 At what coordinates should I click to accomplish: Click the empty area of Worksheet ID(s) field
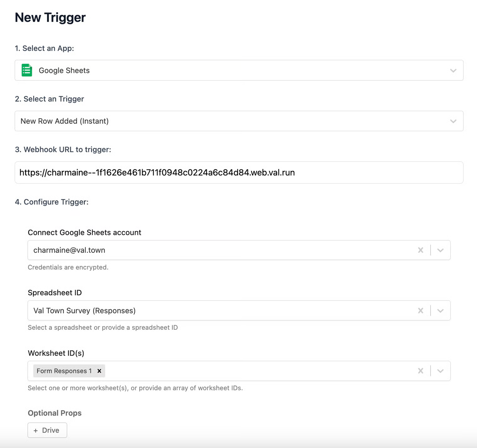pyautogui.click(x=251, y=371)
